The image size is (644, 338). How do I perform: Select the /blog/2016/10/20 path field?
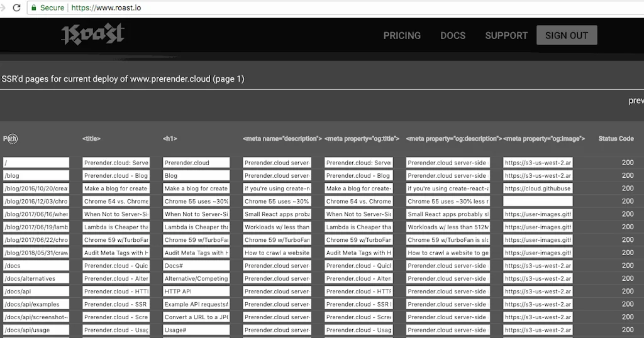point(36,188)
